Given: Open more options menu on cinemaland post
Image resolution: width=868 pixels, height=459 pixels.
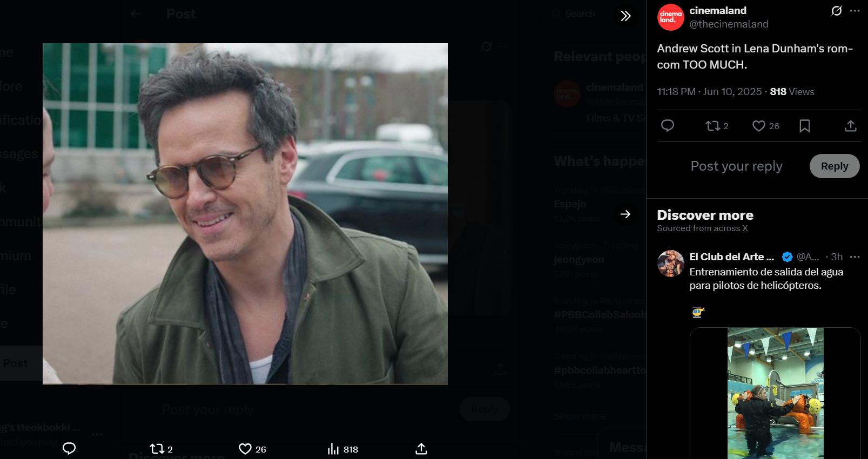Looking at the screenshot, I should click(854, 11).
